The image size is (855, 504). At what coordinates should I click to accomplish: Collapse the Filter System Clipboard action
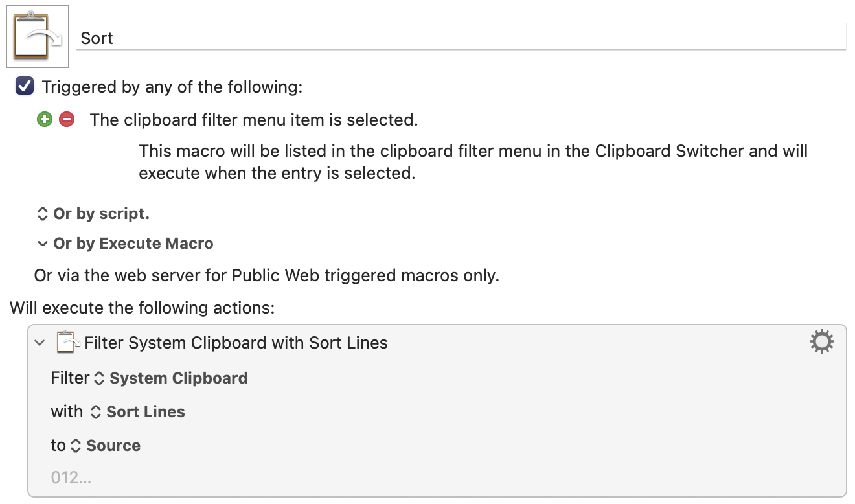tap(40, 343)
